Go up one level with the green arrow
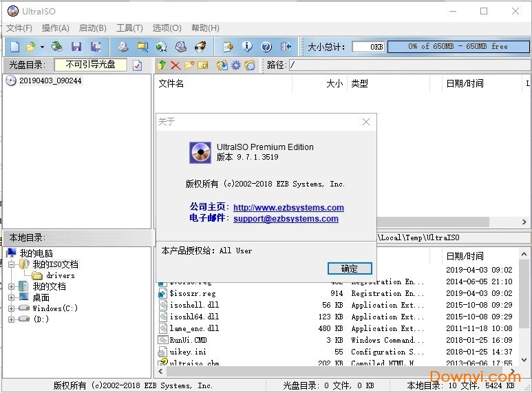532x393 pixels. (162, 65)
